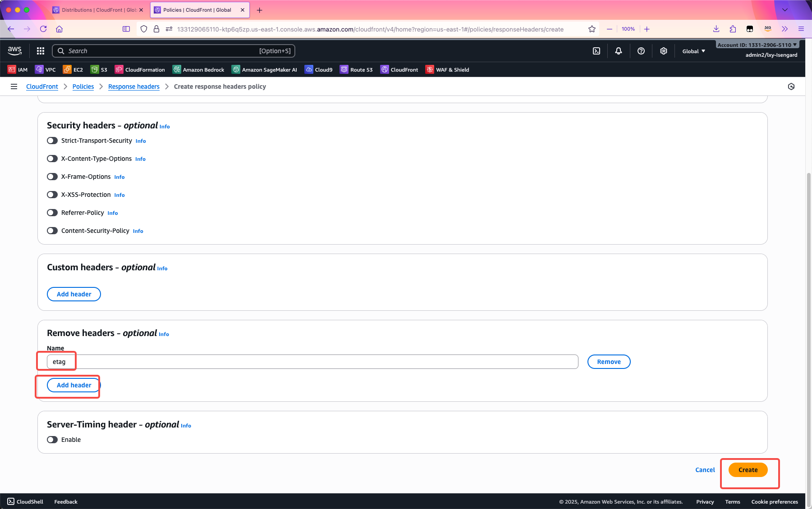Viewport: 812px width, 509px height.
Task: Open Route 53 shortcut in favorites bar
Action: [x=356, y=70]
